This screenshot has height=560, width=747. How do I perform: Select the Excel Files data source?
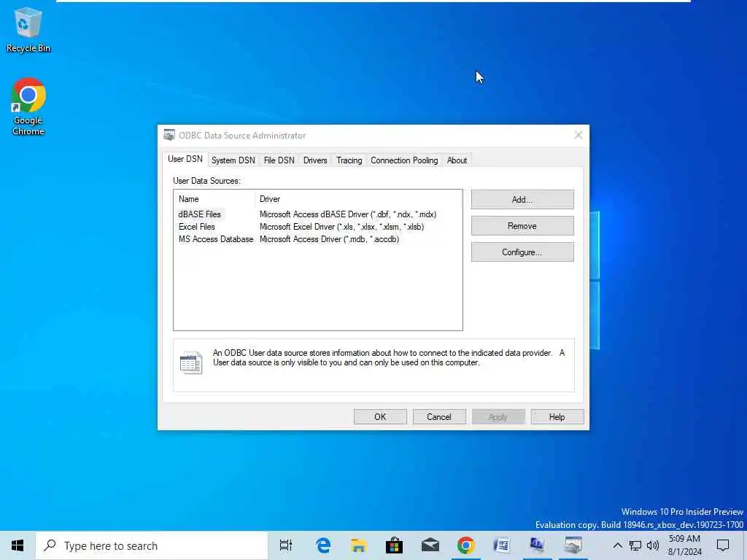click(197, 227)
